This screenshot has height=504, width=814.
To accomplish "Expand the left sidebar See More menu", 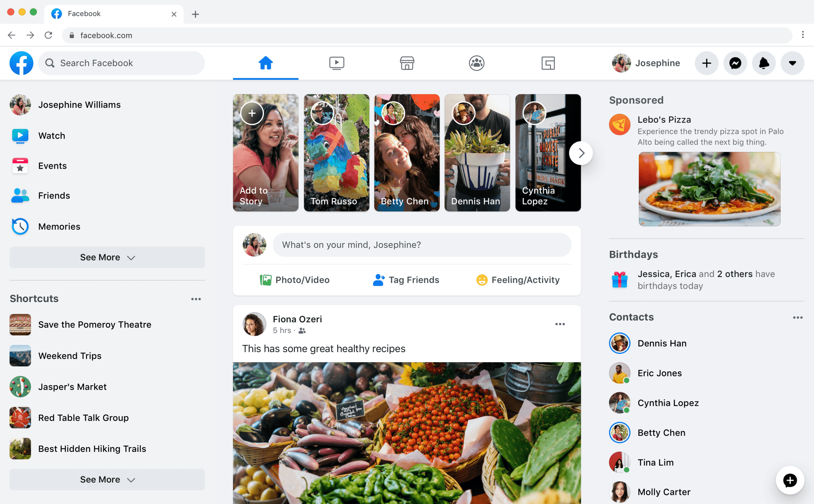I will [x=107, y=257].
